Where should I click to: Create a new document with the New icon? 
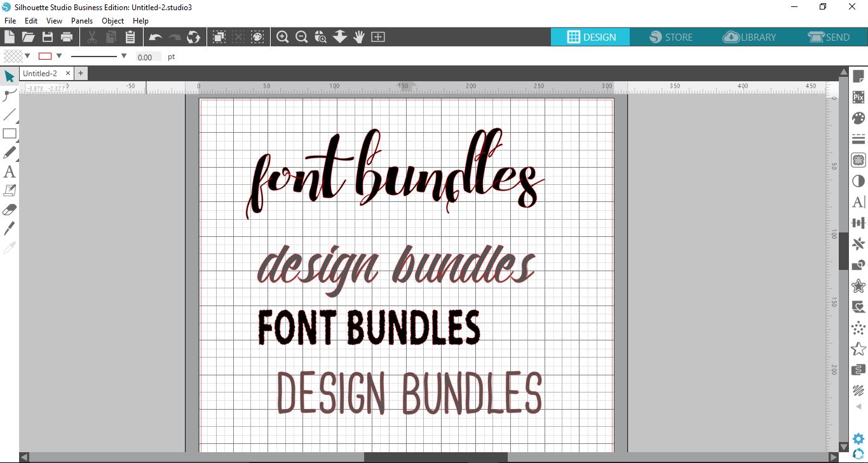click(x=10, y=37)
